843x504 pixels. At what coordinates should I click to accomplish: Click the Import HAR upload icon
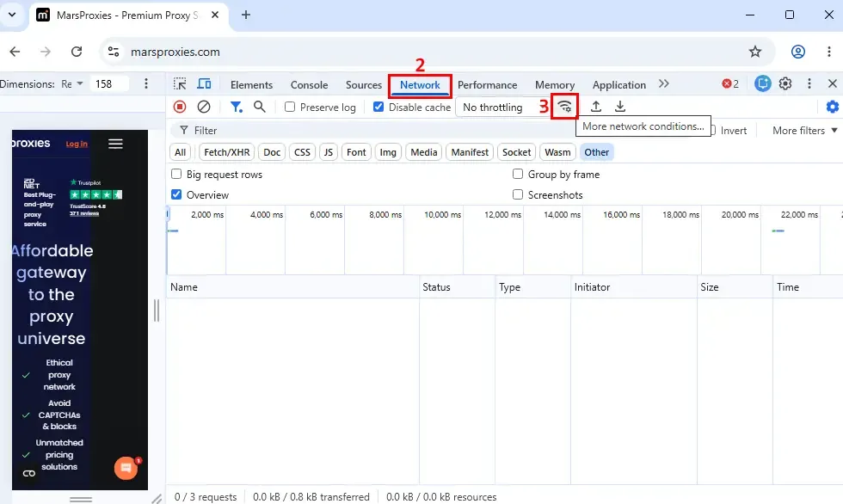click(x=595, y=107)
